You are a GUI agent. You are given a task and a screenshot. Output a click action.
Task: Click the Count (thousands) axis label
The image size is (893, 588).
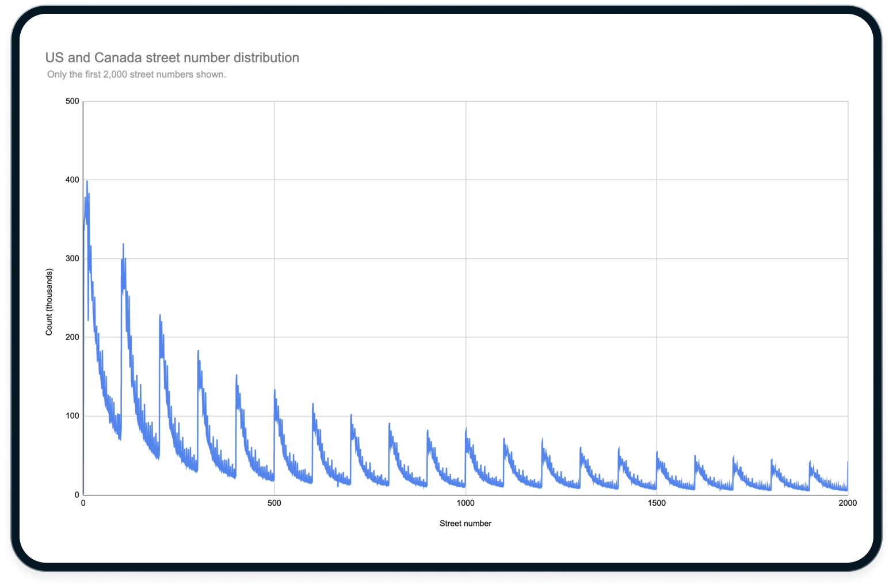click(49, 297)
